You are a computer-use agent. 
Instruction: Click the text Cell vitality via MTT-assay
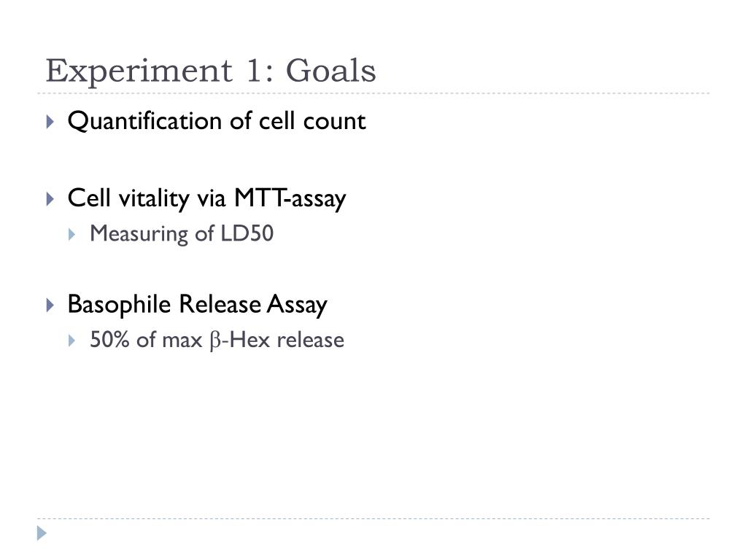[206, 198]
